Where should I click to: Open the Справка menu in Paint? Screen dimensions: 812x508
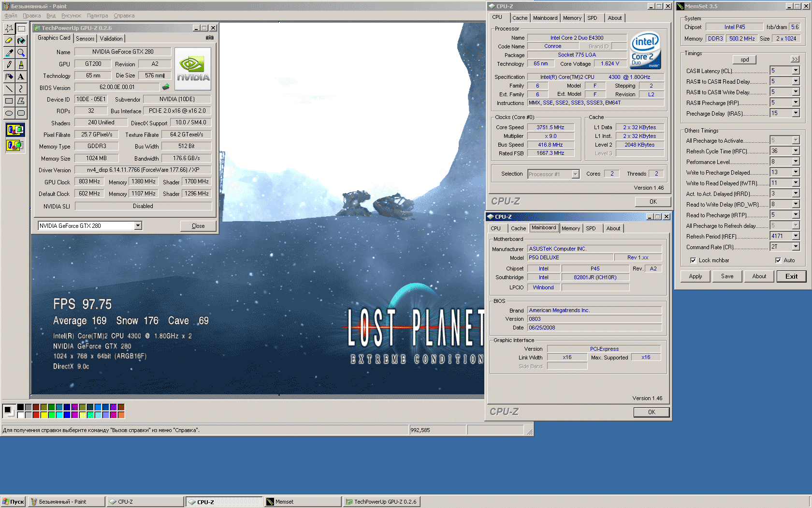point(124,15)
